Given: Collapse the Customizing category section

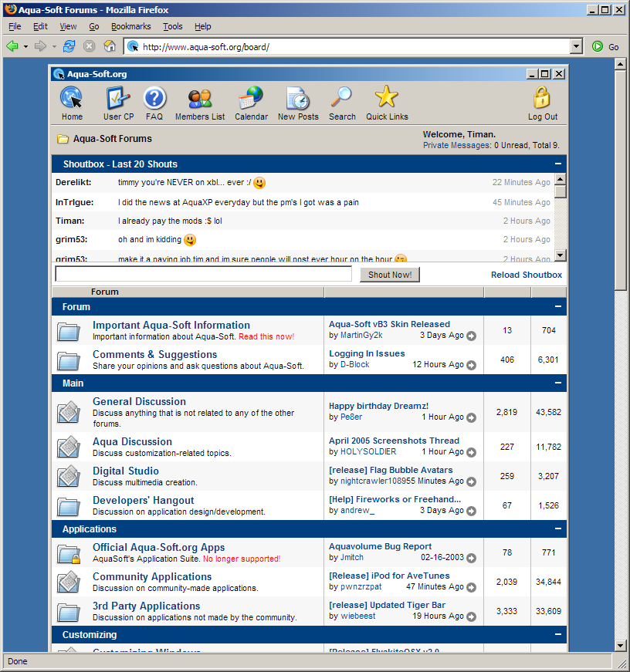Looking at the screenshot, I should click(x=558, y=634).
